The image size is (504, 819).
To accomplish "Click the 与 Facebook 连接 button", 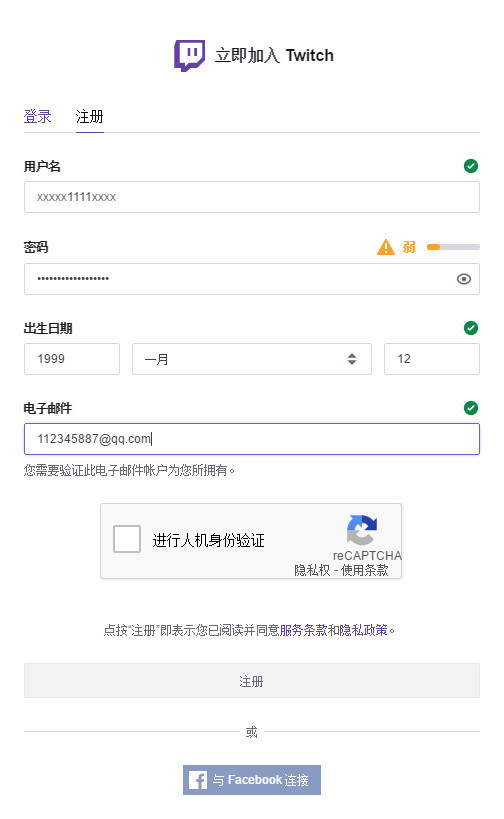I will (x=252, y=780).
